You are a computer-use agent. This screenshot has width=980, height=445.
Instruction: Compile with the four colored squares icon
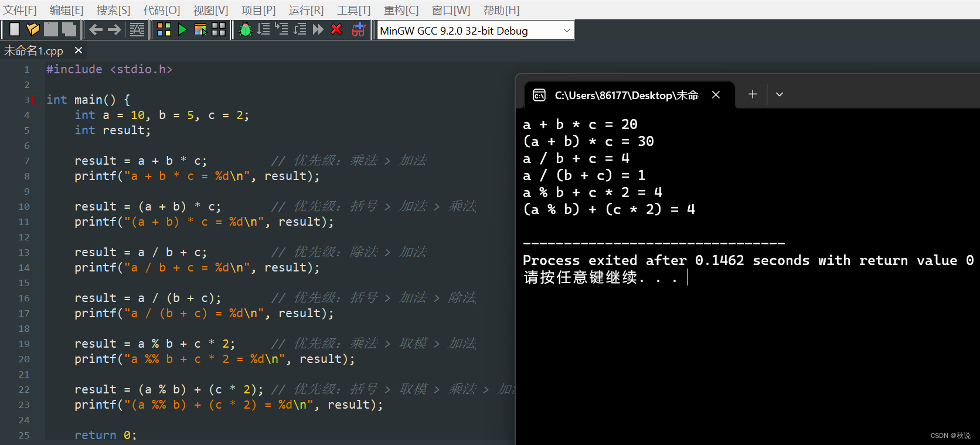point(164,30)
